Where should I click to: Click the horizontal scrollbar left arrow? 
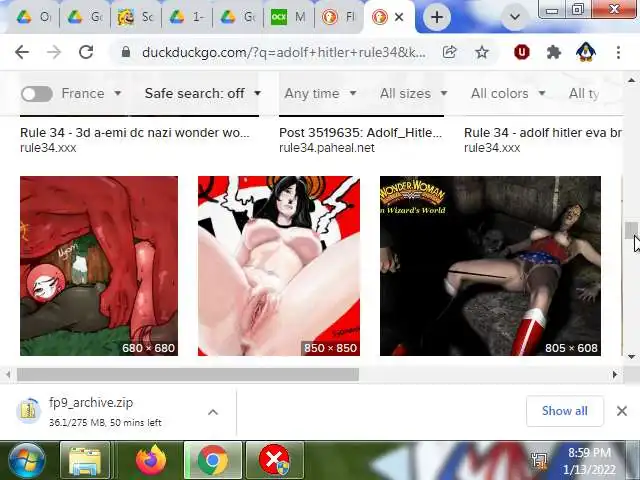[x=8, y=374]
